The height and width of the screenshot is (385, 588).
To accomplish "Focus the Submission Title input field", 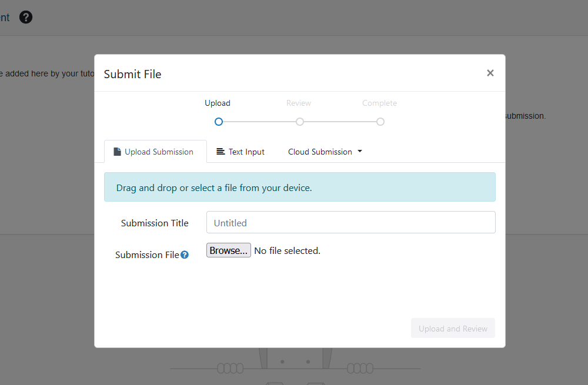I will tap(350, 223).
